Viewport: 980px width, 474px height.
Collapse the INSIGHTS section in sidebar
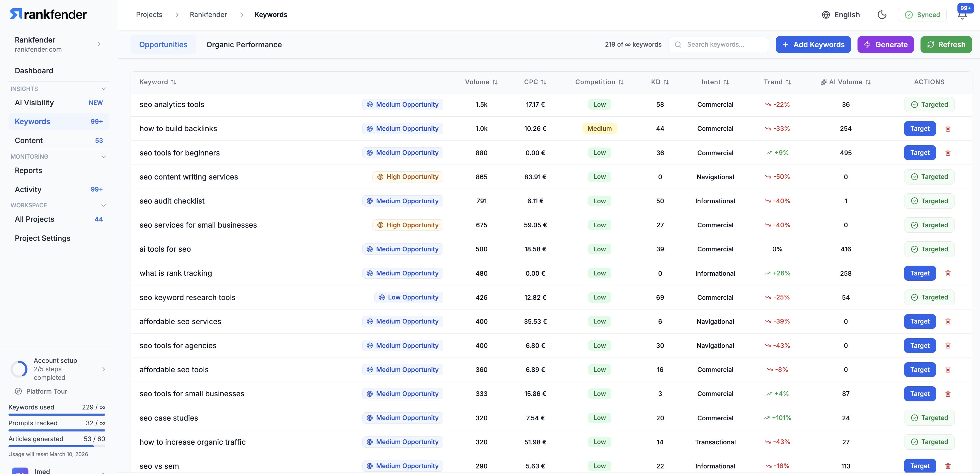point(104,88)
